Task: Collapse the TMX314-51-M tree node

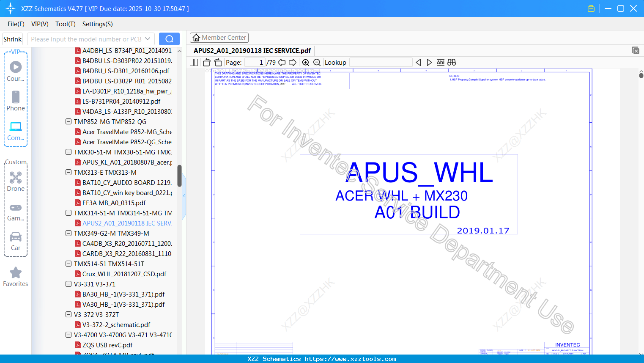Action: (x=69, y=213)
